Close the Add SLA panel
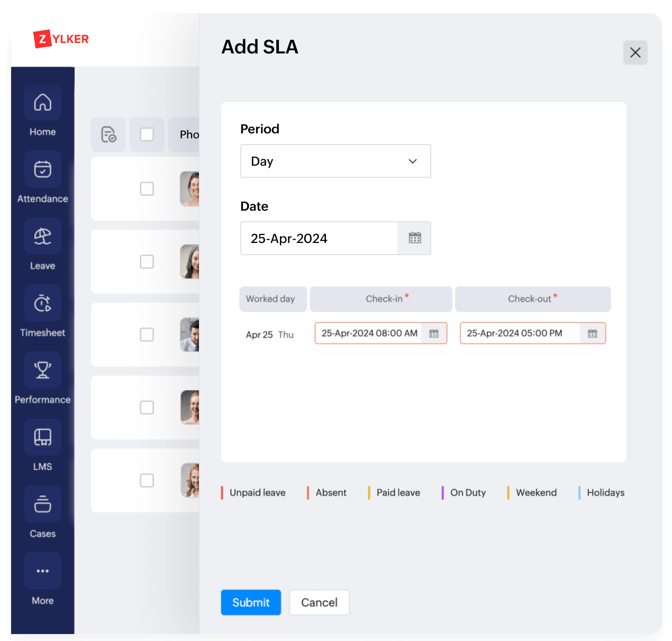This screenshot has width=672, height=641. 635,52
